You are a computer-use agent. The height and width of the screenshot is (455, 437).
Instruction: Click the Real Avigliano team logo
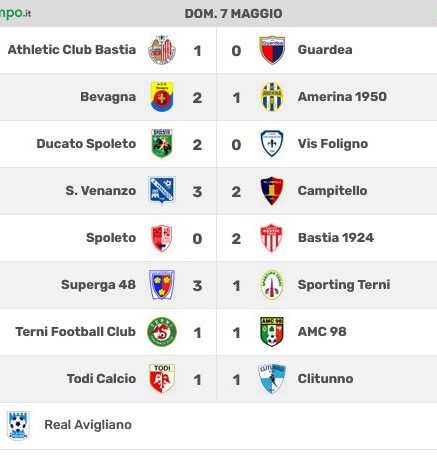18,425
